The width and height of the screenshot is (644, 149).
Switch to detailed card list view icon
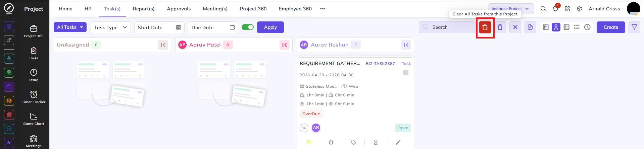pos(566,27)
